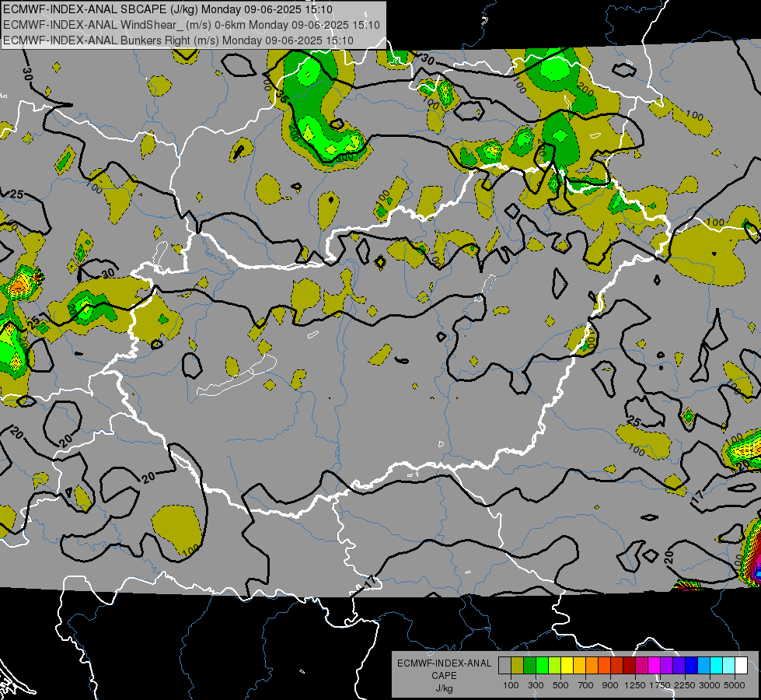This screenshot has height=700, width=761.
Task: Click the 35 shear contour label
Action: [x=282, y=98]
